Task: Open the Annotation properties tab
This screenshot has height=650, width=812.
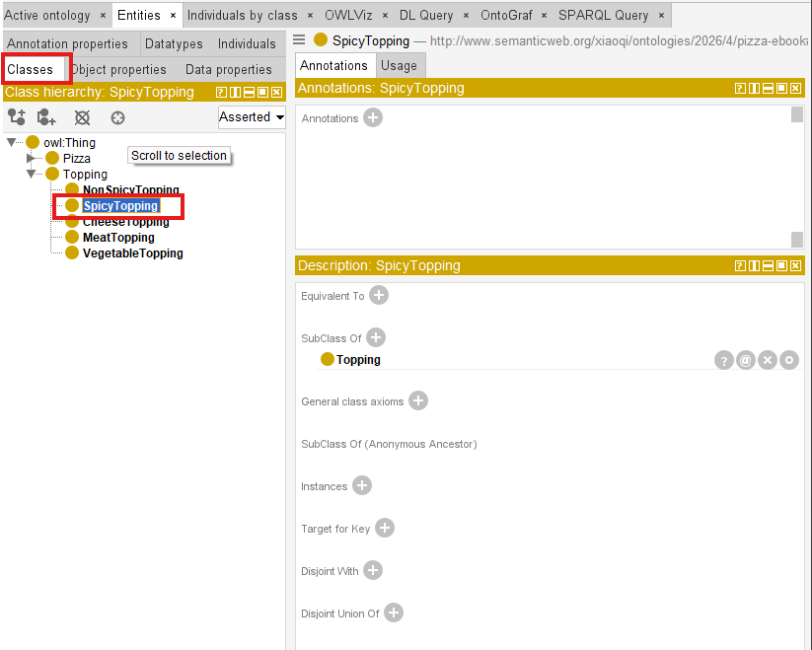Action: [67, 44]
